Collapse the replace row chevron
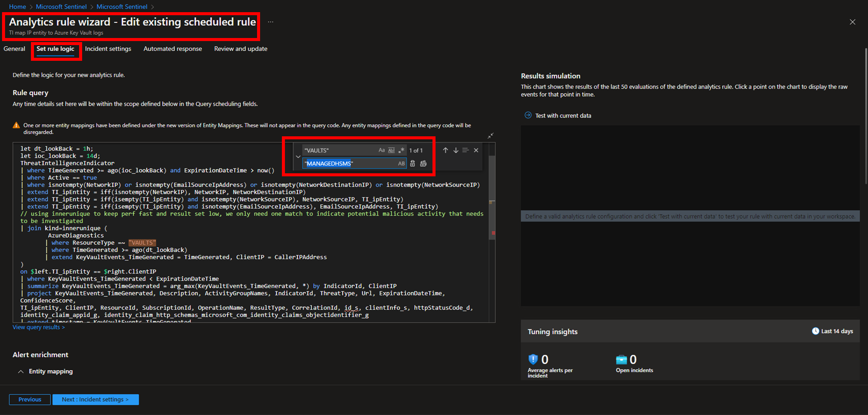The image size is (868, 415). tap(298, 157)
